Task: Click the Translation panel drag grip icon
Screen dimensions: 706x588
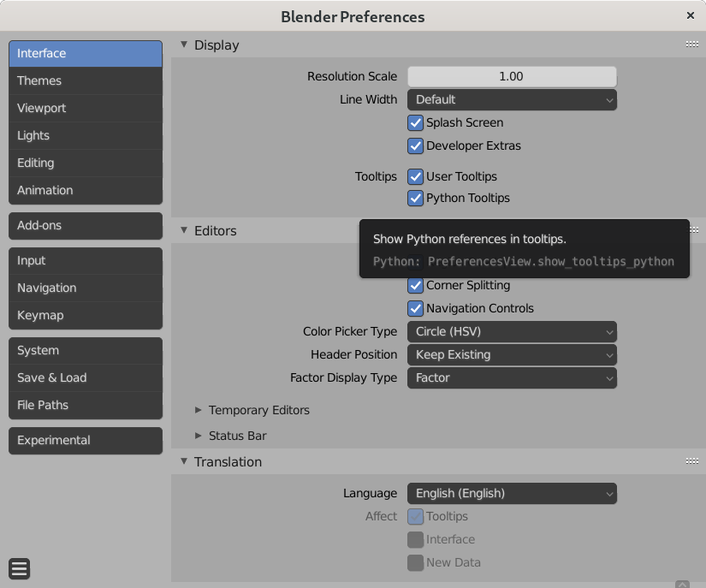Action: point(692,461)
